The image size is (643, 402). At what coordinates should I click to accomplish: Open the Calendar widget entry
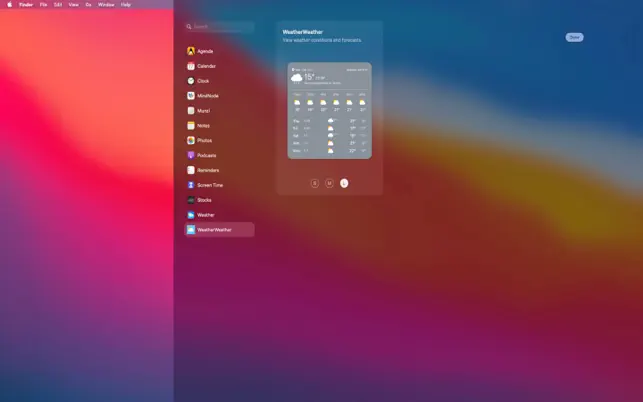click(206, 66)
